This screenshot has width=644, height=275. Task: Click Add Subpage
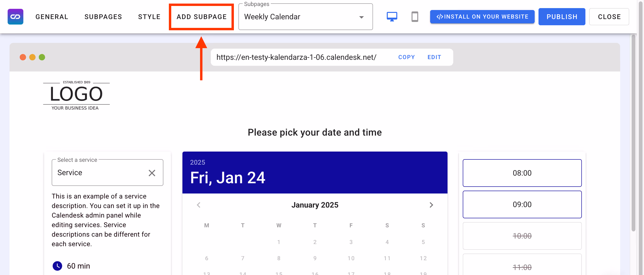201,17
